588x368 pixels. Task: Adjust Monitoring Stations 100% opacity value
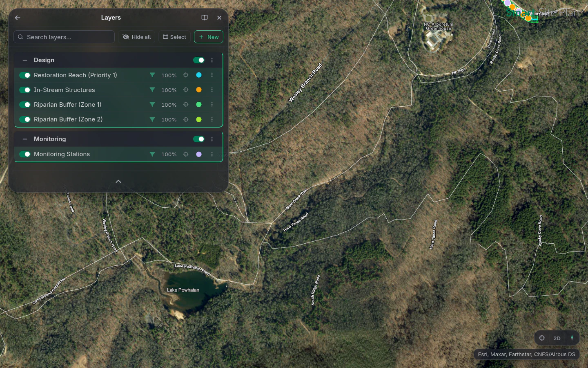point(169,154)
